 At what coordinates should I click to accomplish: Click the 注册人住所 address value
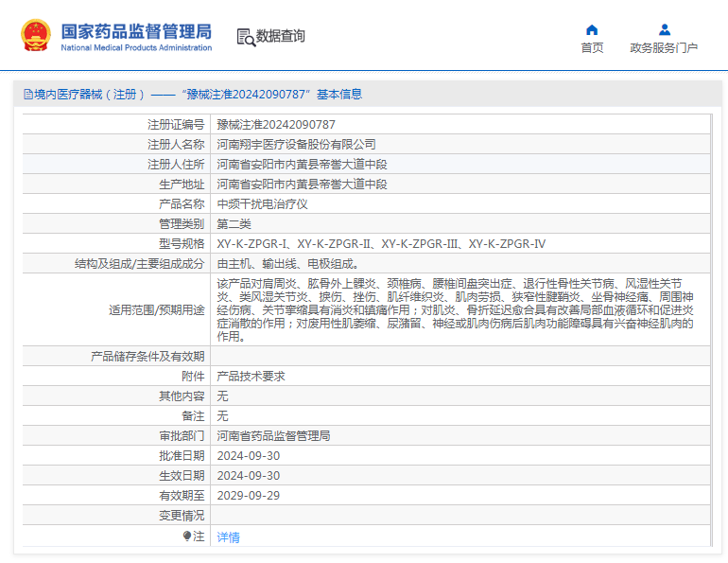click(302, 165)
